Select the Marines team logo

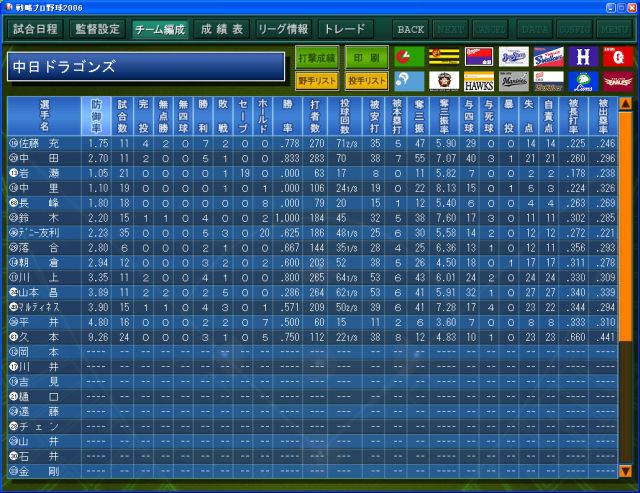pos(513,81)
